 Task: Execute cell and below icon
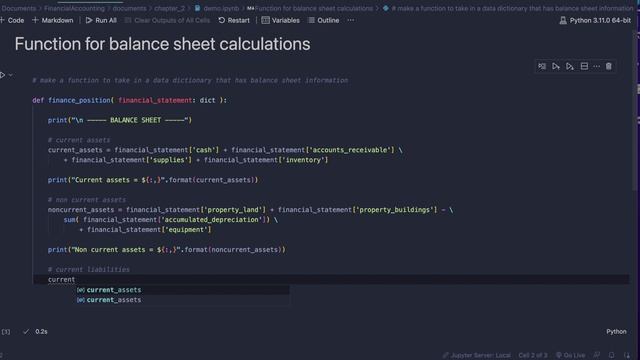[x=570, y=66]
